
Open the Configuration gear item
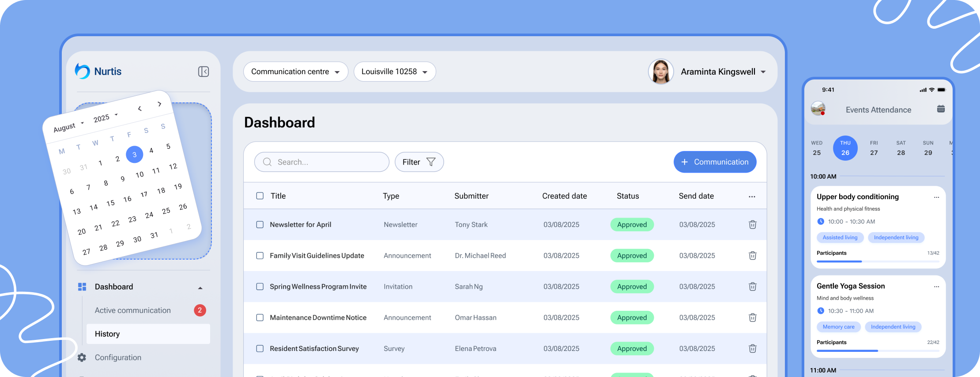click(117, 358)
